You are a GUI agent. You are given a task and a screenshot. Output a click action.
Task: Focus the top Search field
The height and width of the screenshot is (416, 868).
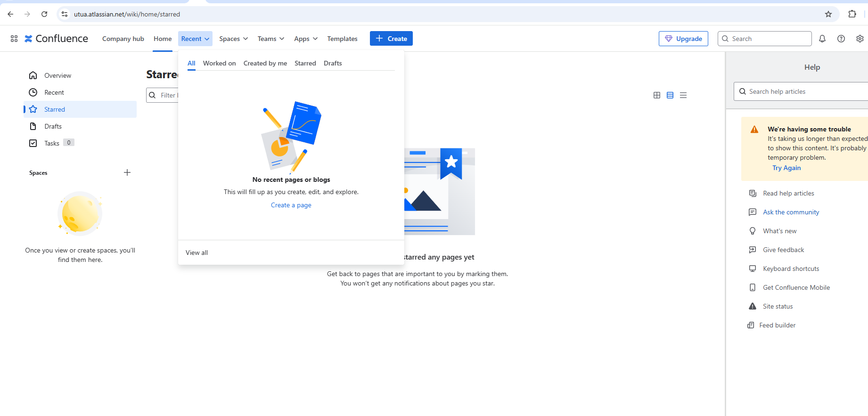(x=764, y=39)
